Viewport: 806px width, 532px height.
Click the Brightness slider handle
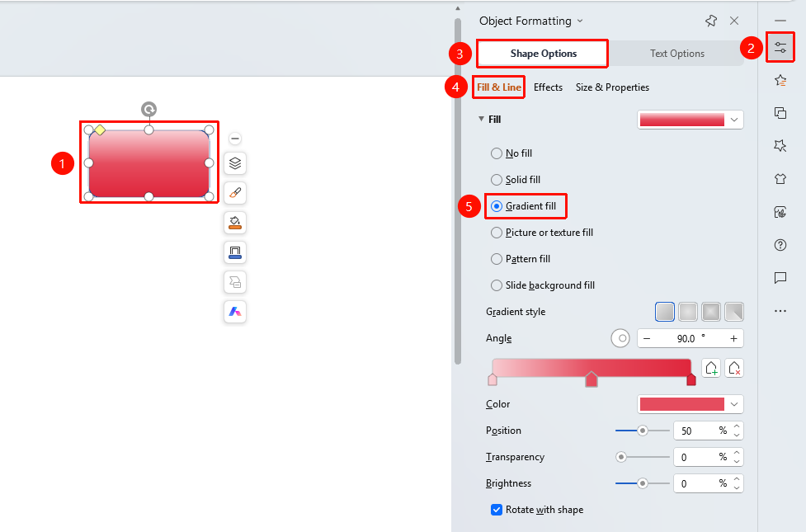(642, 483)
